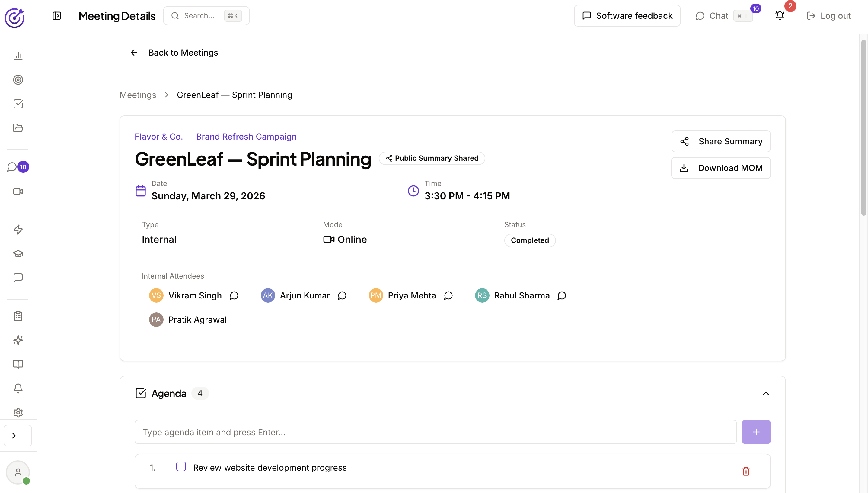
Task: Open the Flavor & Co. Brand Refresh Campaign link
Action: (215, 137)
